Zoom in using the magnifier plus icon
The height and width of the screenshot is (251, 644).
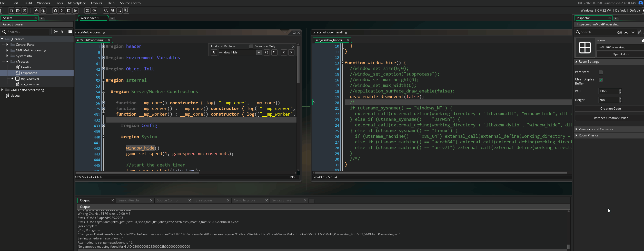click(120, 11)
